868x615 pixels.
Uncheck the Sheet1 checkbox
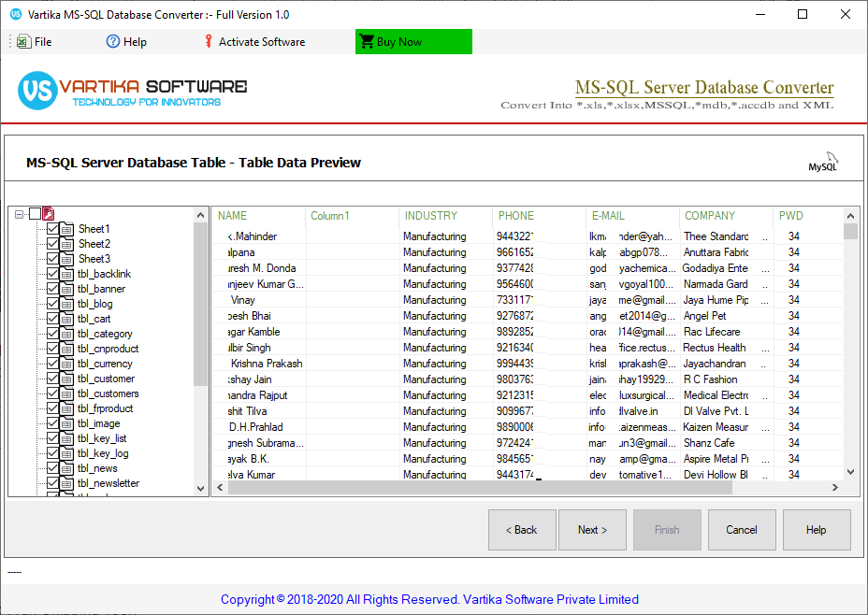click(x=52, y=228)
